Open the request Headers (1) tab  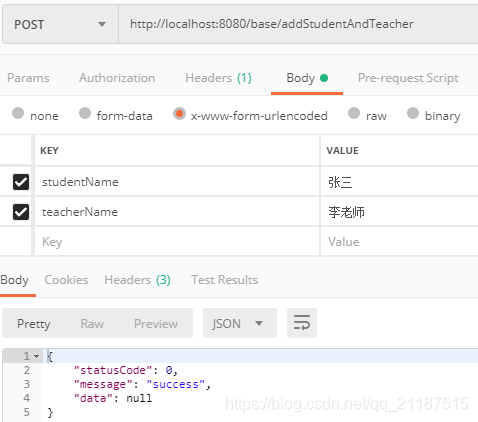tap(218, 78)
